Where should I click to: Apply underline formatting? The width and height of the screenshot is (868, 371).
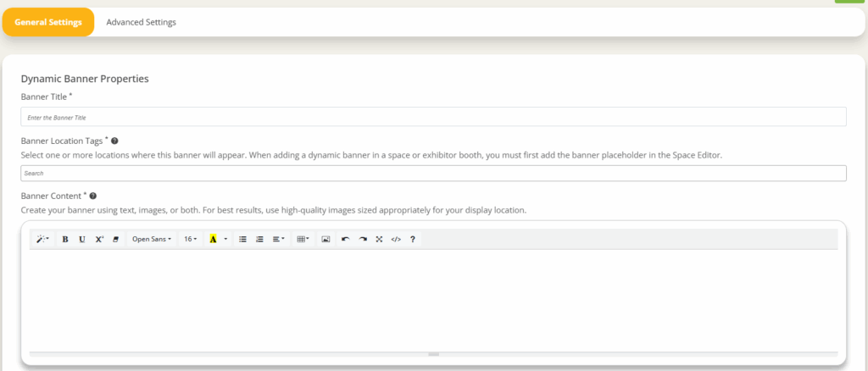82,240
